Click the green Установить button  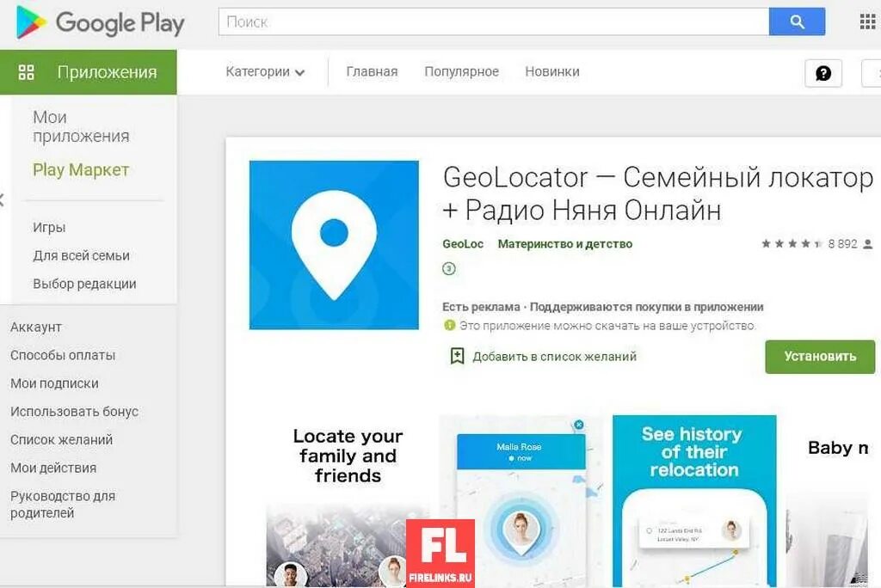(x=820, y=357)
